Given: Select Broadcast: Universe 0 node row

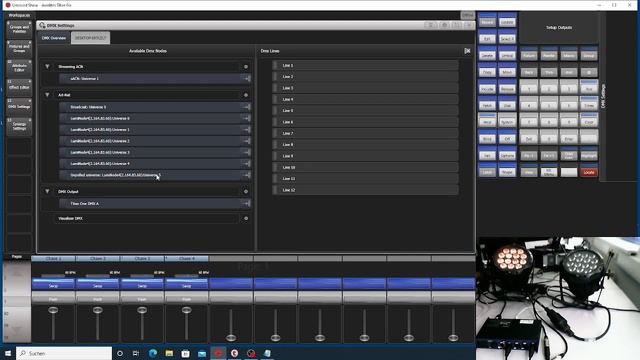Looking at the screenshot, I should 154,107.
